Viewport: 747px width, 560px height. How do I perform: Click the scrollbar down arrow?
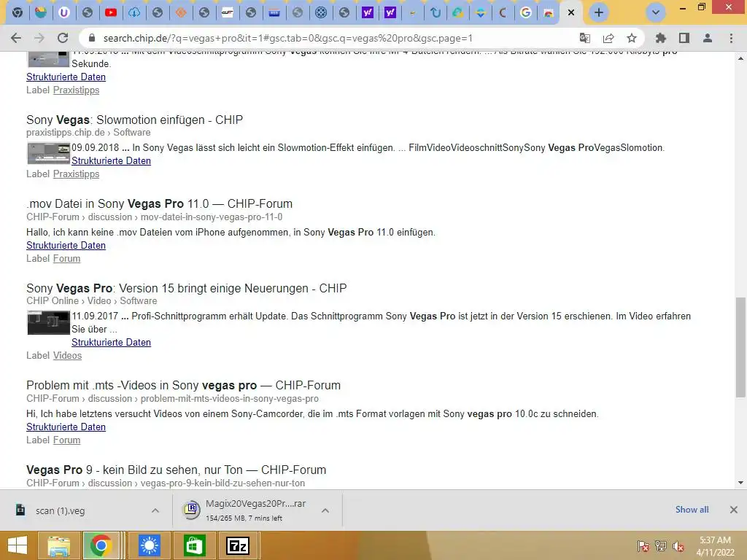[x=740, y=483]
